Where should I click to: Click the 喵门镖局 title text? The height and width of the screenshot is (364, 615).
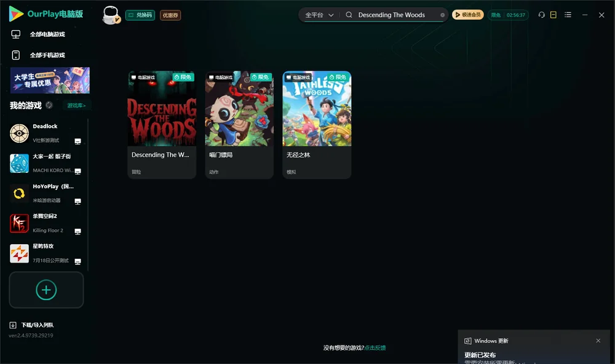[221, 155]
